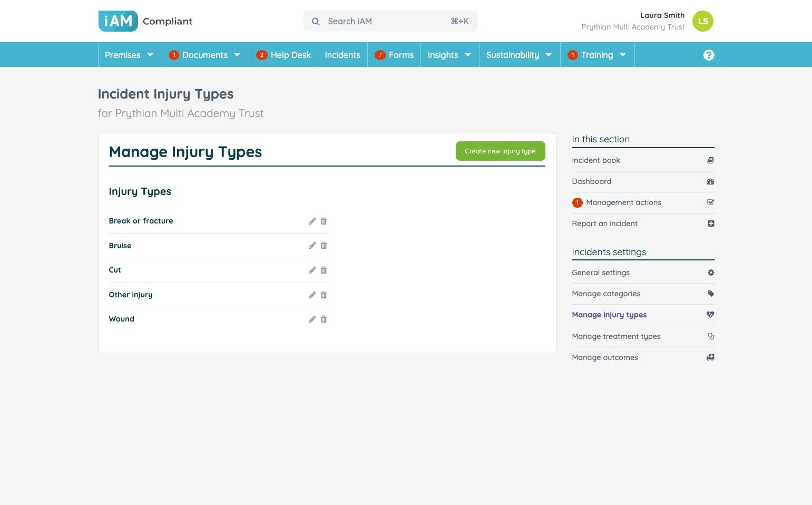
Task: Open the Help Desk menu item
Action: pyautogui.click(x=283, y=55)
